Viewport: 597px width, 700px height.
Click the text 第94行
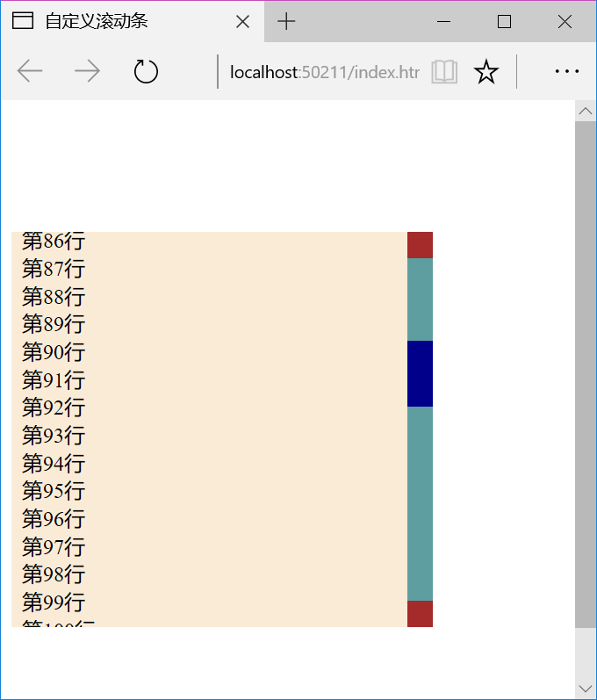pyautogui.click(x=54, y=463)
